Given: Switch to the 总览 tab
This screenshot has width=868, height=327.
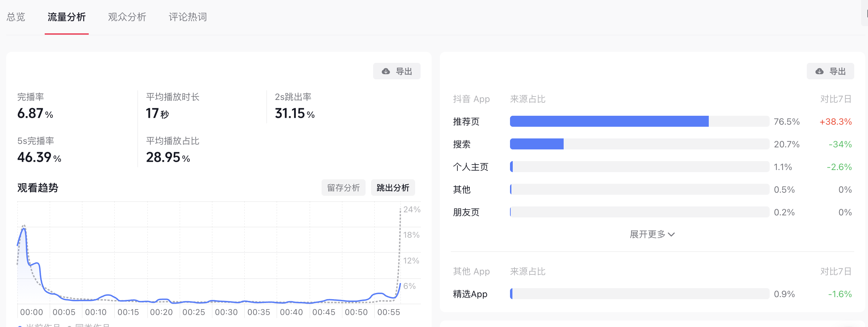Looking at the screenshot, I should coord(16,17).
